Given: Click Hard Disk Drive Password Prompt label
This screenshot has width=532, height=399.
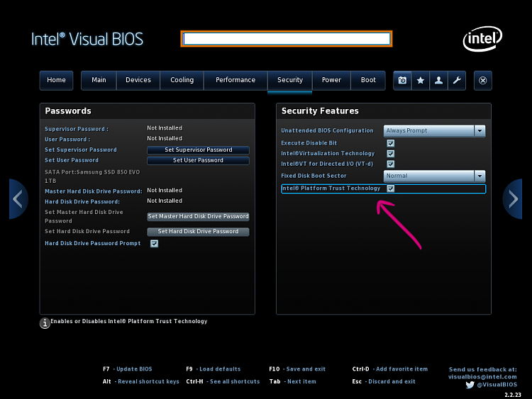Looking at the screenshot, I should point(93,243).
